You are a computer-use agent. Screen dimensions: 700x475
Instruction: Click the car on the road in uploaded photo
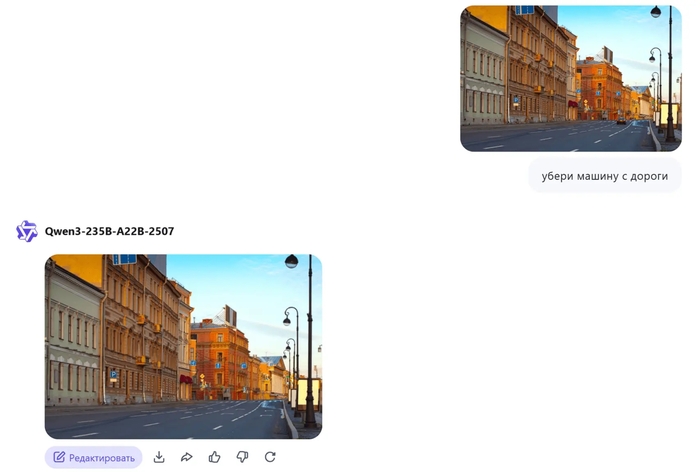pyautogui.click(x=621, y=121)
